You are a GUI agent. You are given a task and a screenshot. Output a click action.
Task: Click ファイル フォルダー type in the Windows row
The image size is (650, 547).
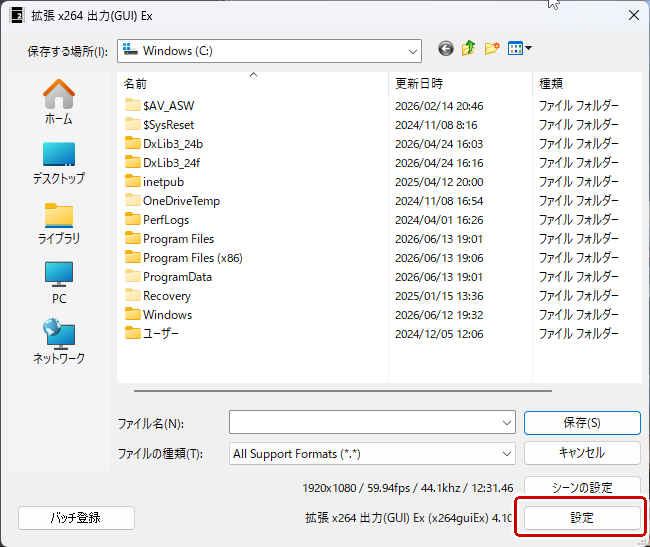coord(578,315)
